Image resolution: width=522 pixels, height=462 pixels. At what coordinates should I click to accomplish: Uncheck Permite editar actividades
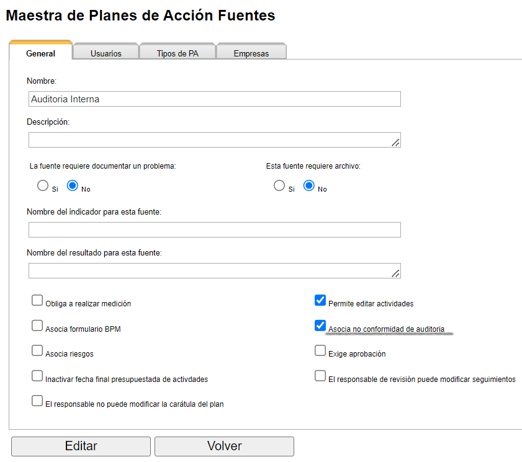(x=320, y=300)
